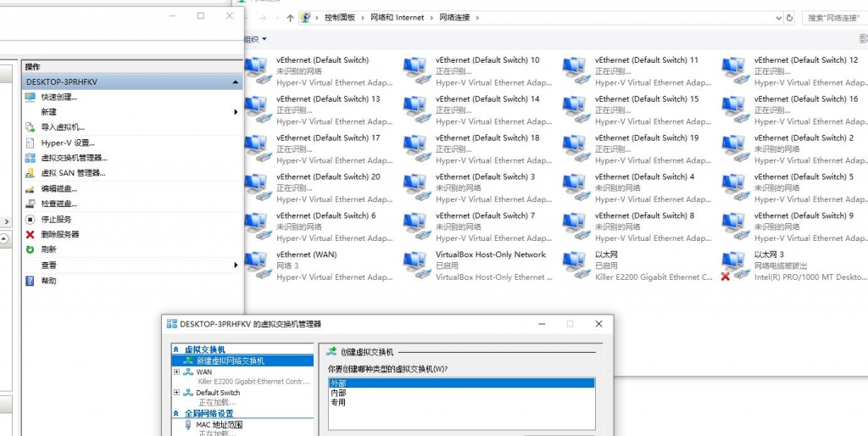The height and width of the screenshot is (436, 868).
Task: Select vEthernet (Default Switch) 16 adapter icon
Action: (735, 109)
